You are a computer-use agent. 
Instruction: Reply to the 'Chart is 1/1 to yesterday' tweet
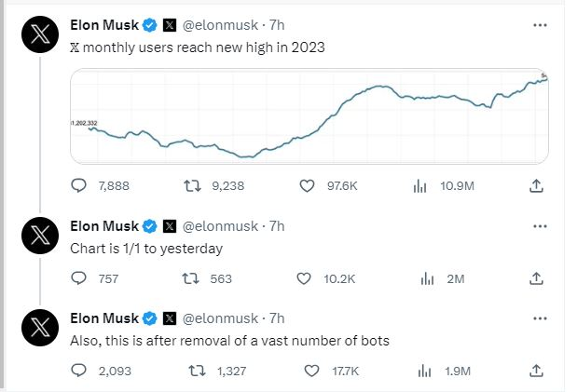point(79,277)
